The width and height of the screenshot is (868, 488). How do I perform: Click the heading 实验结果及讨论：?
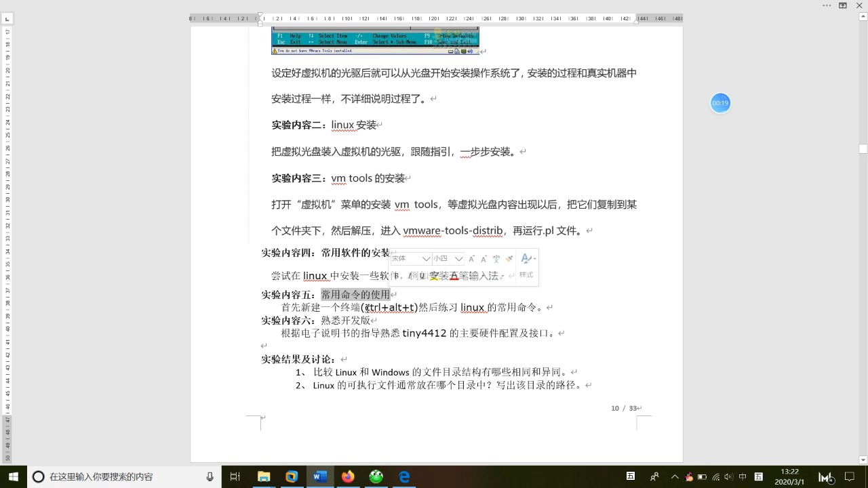(x=299, y=359)
